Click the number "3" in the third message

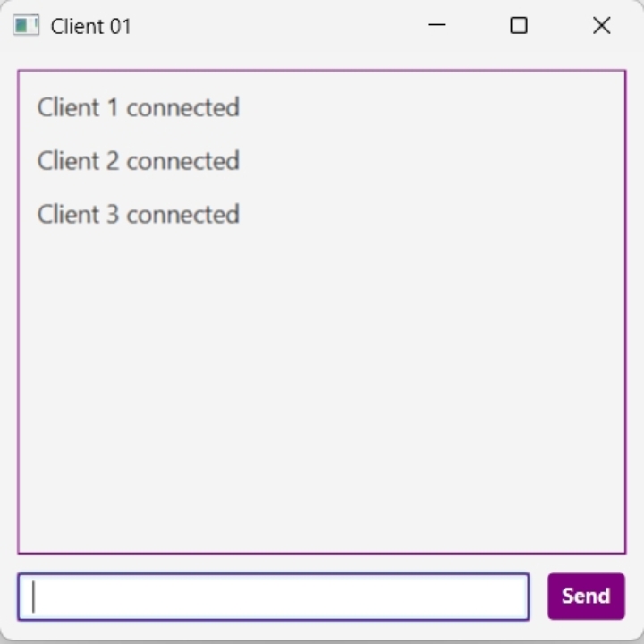[x=113, y=215]
